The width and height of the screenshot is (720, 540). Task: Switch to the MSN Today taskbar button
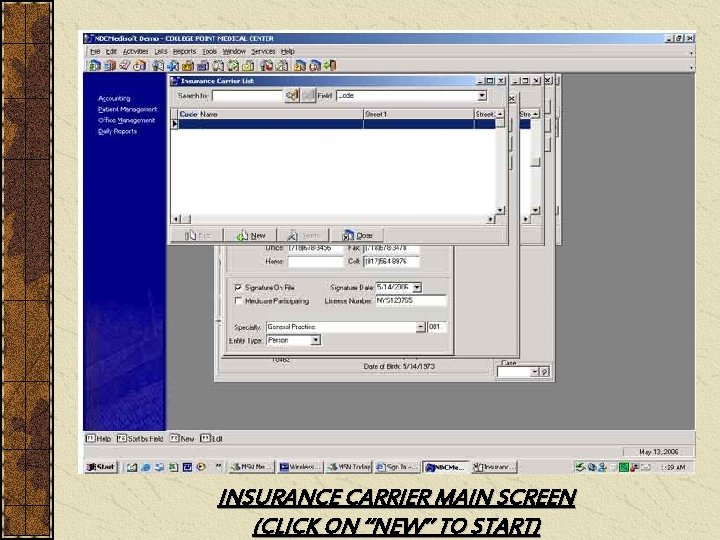(349, 467)
